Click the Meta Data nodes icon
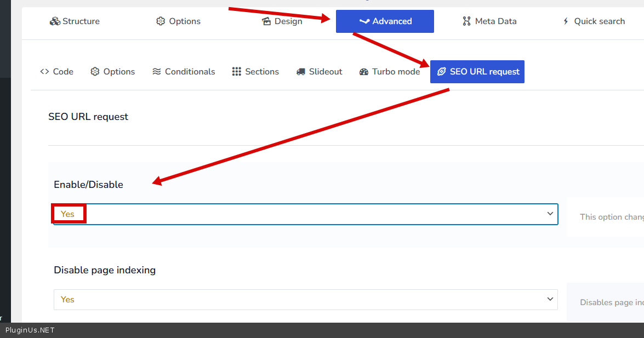Viewport: 644px width, 338px height. pyautogui.click(x=466, y=21)
